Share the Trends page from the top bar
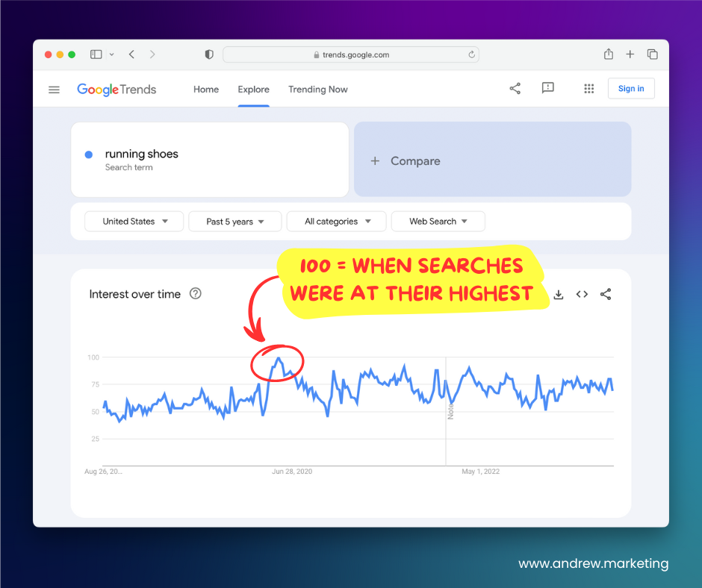The width and height of the screenshot is (702, 588). [x=515, y=88]
